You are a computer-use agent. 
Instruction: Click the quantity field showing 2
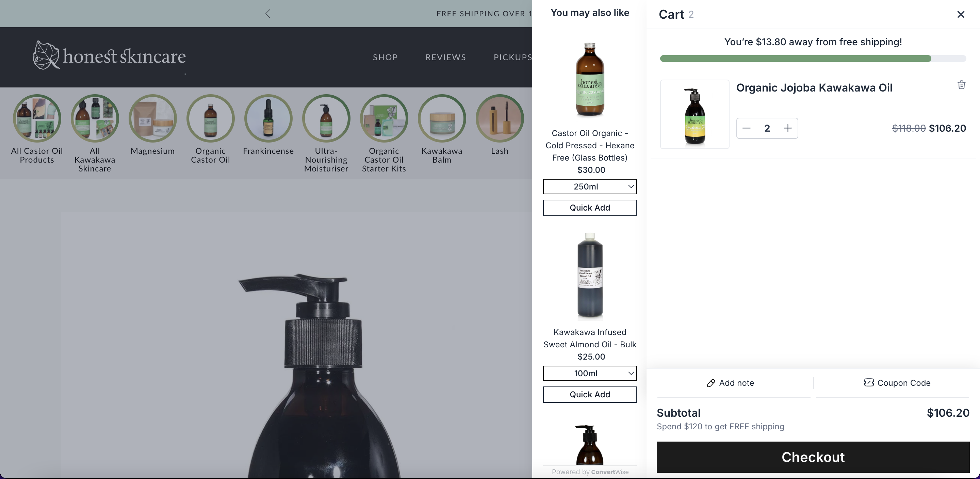[x=767, y=128]
